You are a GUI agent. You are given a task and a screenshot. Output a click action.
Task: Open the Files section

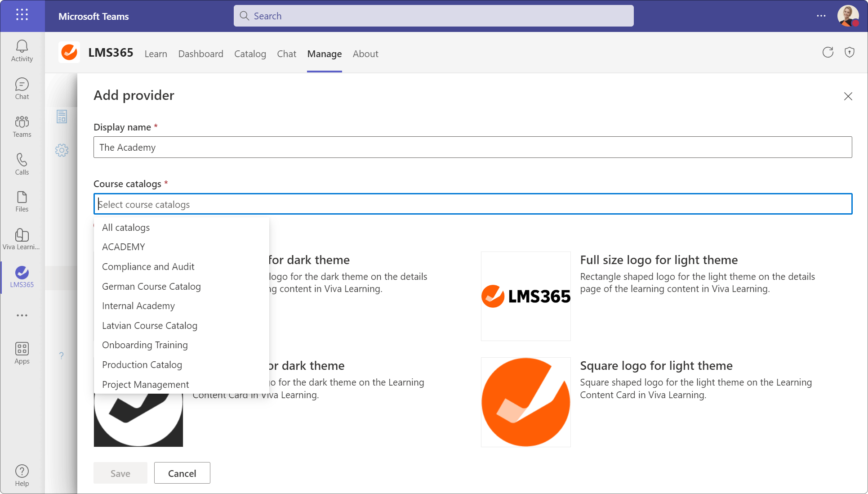click(22, 201)
